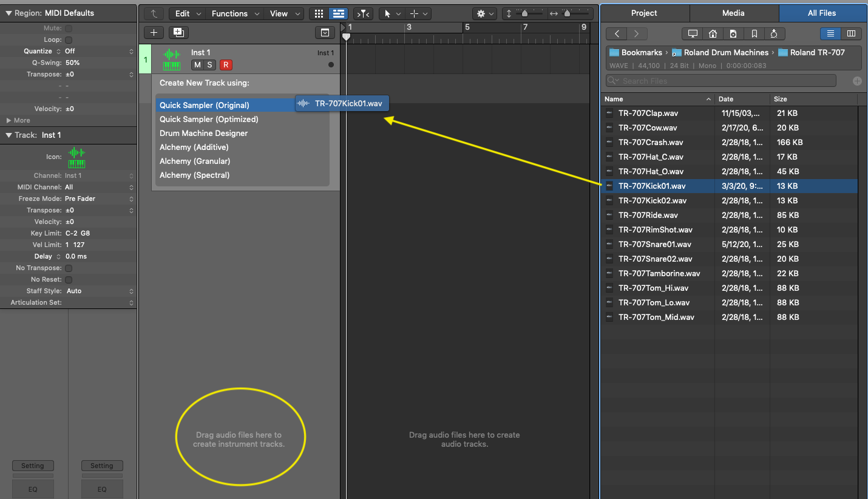868x499 pixels.
Task: Enable the No Transpose checkbox
Action: click(69, 268)
